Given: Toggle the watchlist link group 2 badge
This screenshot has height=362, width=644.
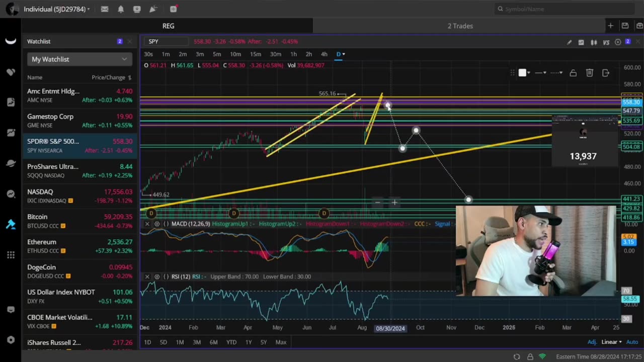Looking at the screenshot, I should (119, 41).
